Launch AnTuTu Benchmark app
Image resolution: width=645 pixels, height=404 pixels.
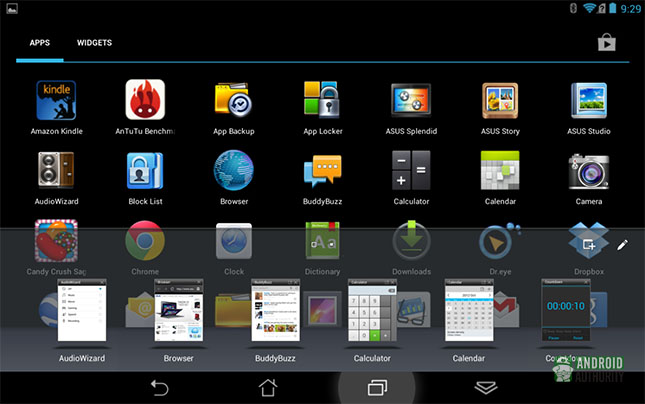145,100
